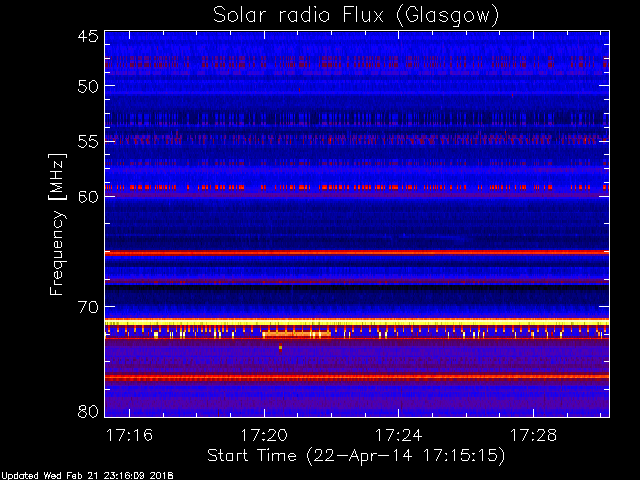Image resolution: width=640 pixels, height=480 pixels.
Task: Click the 45 frequency tick label
Action: click(88, 36)
